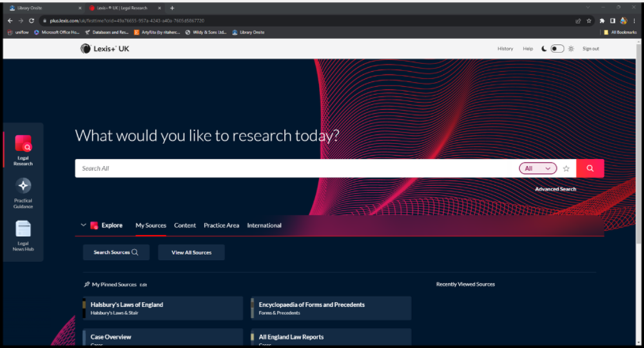This screenshot has height=348, width=644.
Task: Open the Wildy & Sons Ltd bookmark
Action: coord(206,32)
